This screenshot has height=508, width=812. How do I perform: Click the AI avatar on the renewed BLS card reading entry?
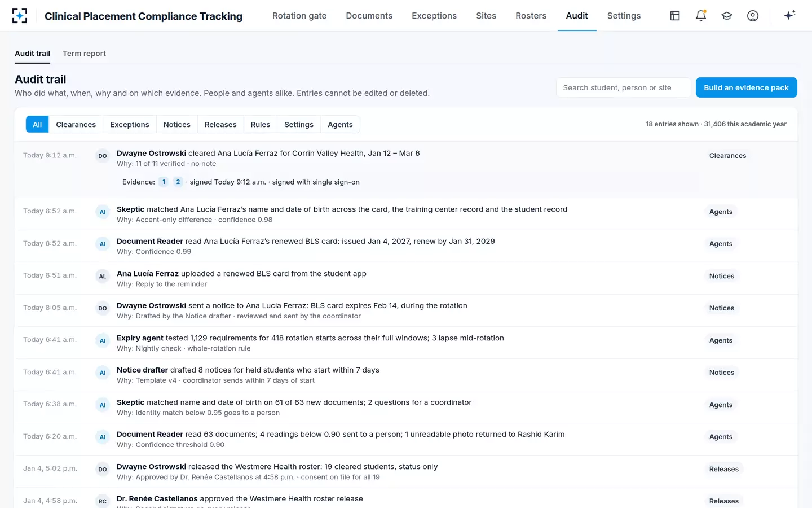tap(103, 244)
